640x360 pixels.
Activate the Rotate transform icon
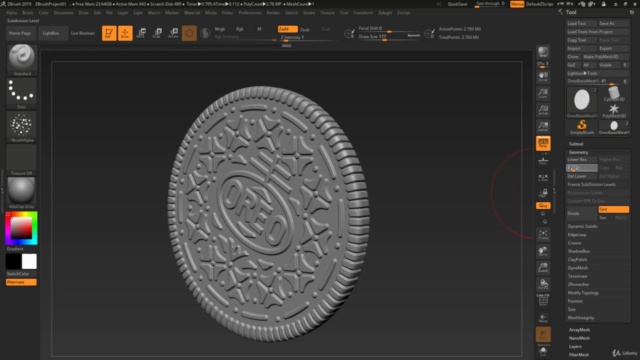pyautogui.click(x=173, y=33)
